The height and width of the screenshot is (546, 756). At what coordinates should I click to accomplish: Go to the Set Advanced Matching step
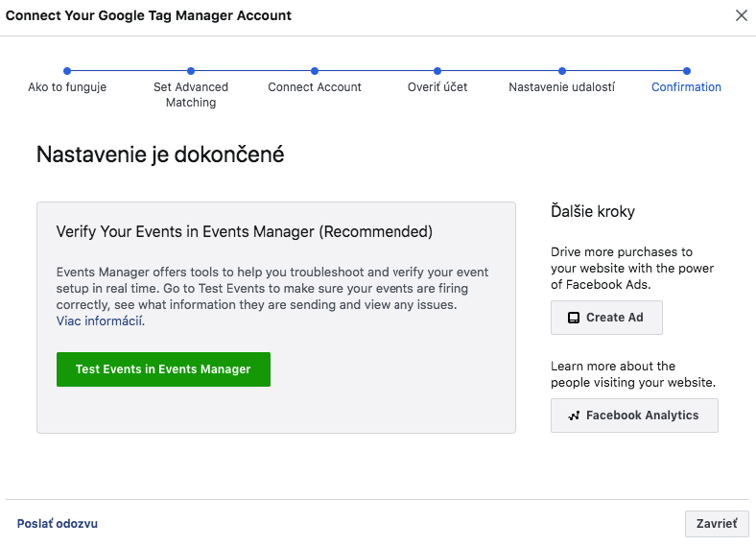click(x=191, y=95)
